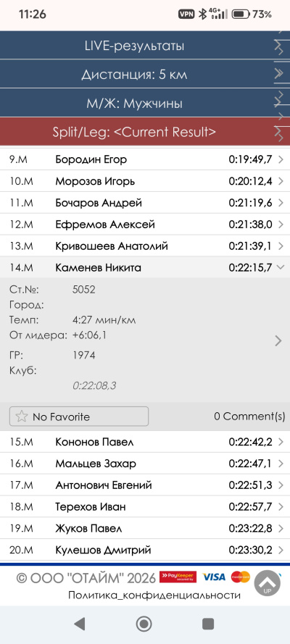Viewport: 290px width, 644px height.
Task: Tap the star icon on No Favorite
Action: [21, 417]
